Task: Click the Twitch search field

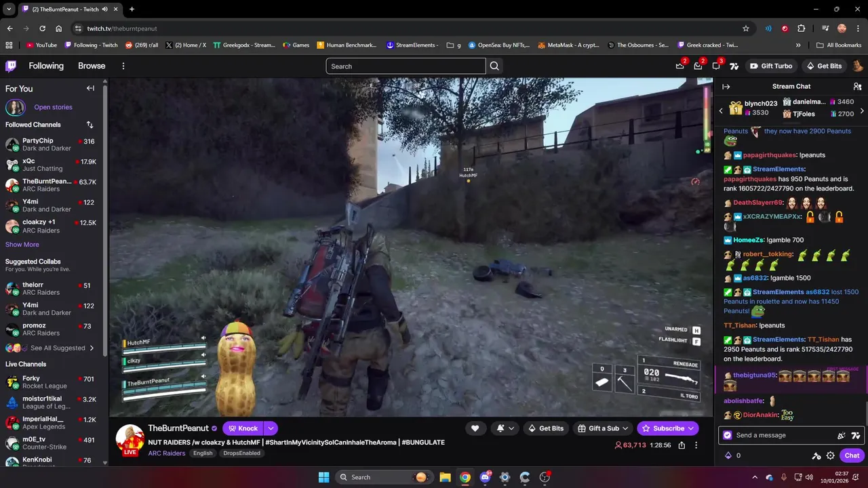Action: [x=406, y=66]
